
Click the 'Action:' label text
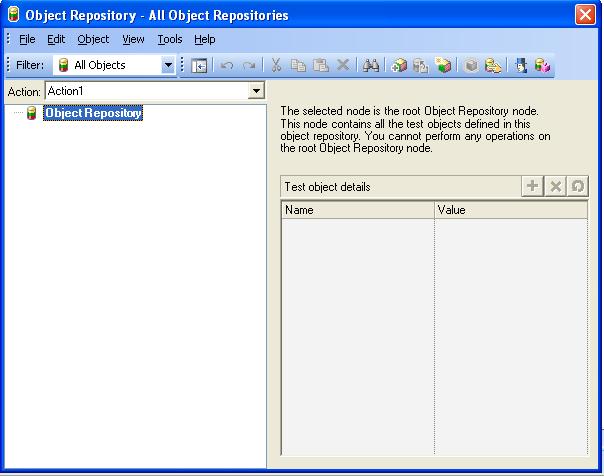coord(24,92)
